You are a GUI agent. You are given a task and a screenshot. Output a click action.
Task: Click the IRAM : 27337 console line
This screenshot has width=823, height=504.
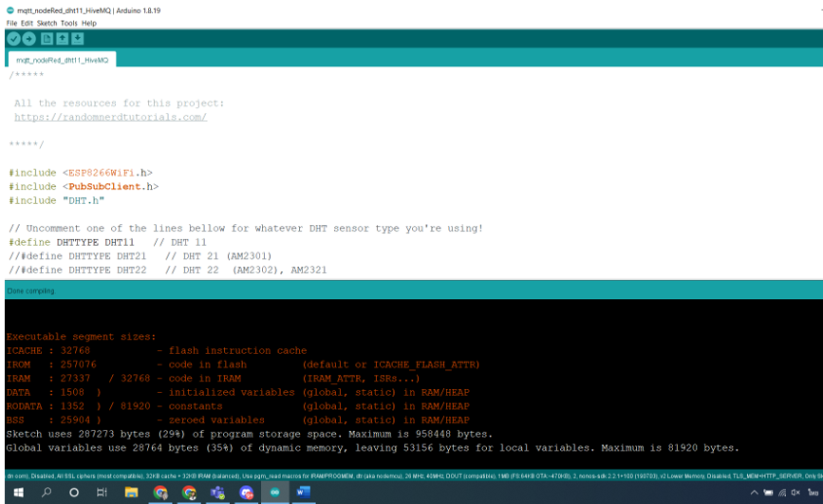click(x=213, y=379)
